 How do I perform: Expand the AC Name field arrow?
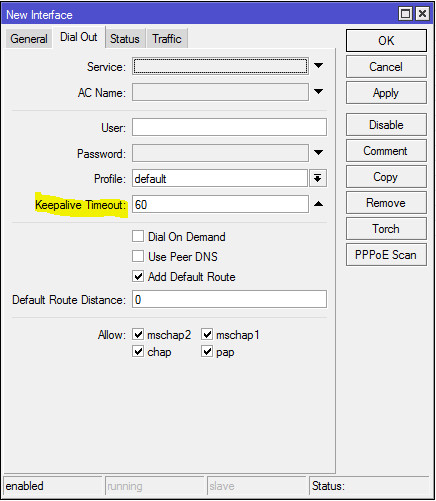[318, 92]
